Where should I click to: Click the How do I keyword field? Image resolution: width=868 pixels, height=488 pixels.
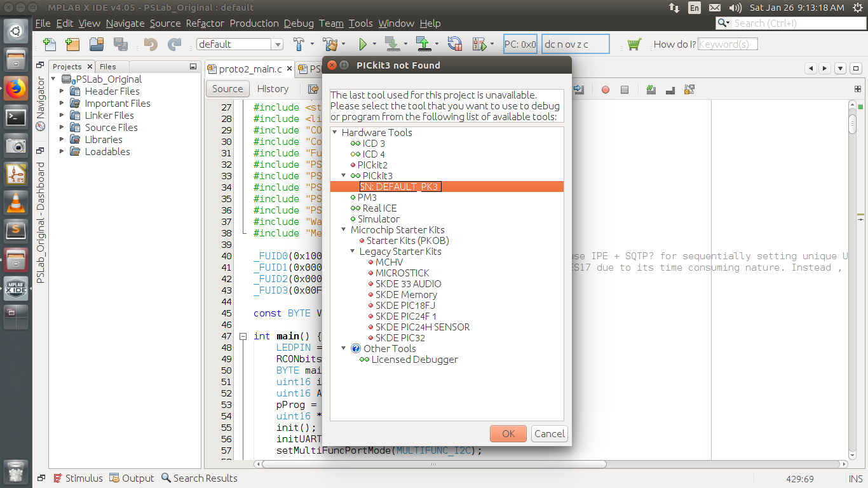(727, 44)
